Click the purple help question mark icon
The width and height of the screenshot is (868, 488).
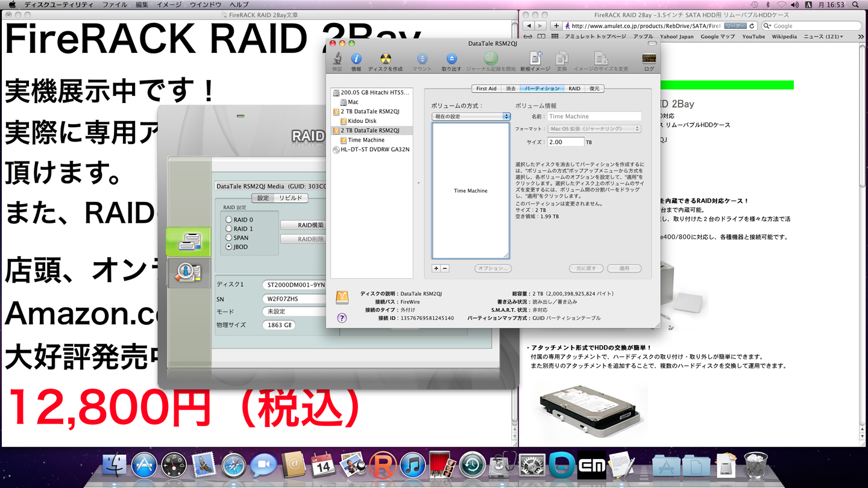tap(342, 318)
